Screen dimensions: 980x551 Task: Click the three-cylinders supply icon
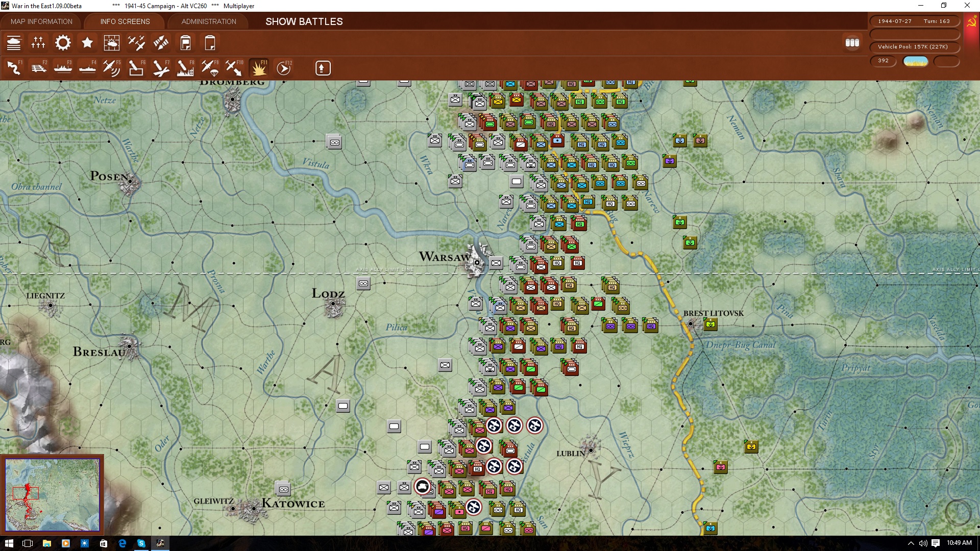pyautogui.click(x=852, y=43)
